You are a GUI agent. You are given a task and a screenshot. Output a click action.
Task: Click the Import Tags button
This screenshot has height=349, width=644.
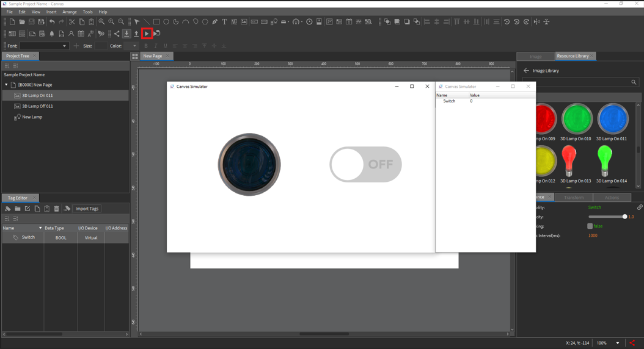coord(86,209)
